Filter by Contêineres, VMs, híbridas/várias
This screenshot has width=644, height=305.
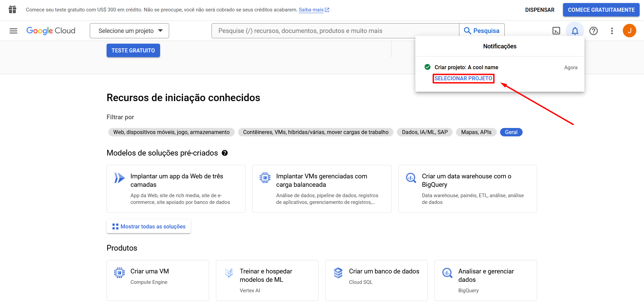tap(316, 132)
